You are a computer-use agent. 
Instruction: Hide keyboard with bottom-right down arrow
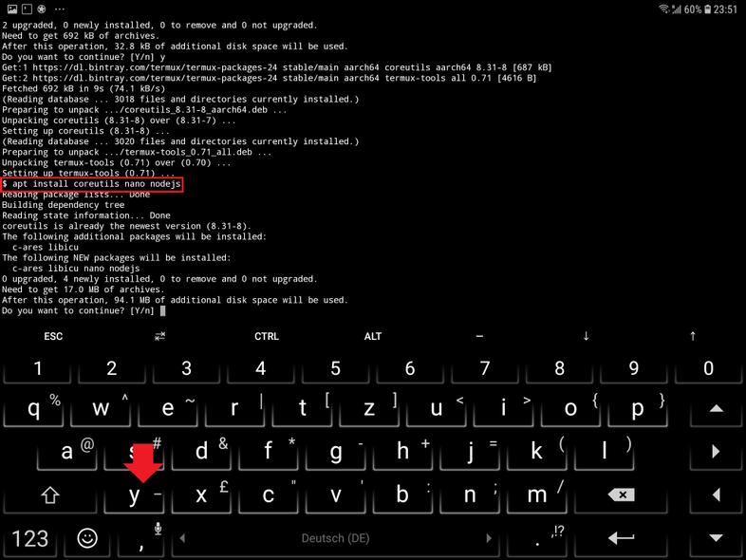tap(716, 538)
